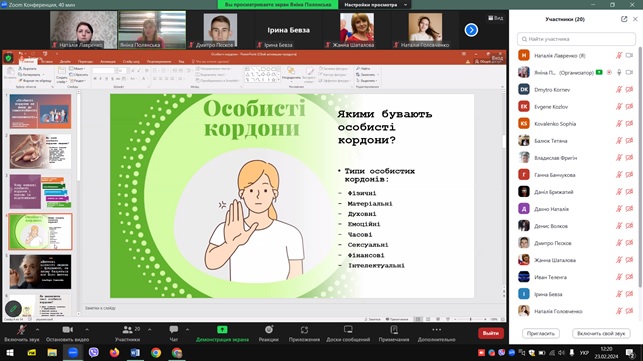Toggle microphone with Включить звук
Viewport: 643px width, 361px height.
pos(22,334)
